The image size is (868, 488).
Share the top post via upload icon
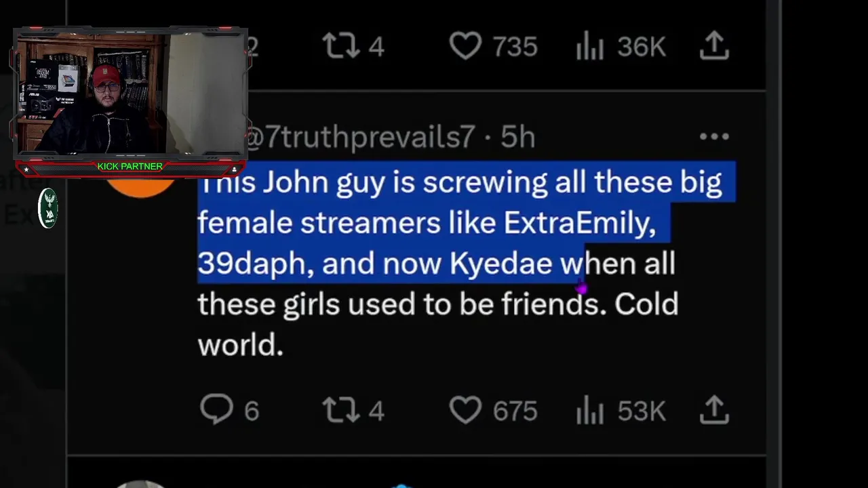pos(714,45)
